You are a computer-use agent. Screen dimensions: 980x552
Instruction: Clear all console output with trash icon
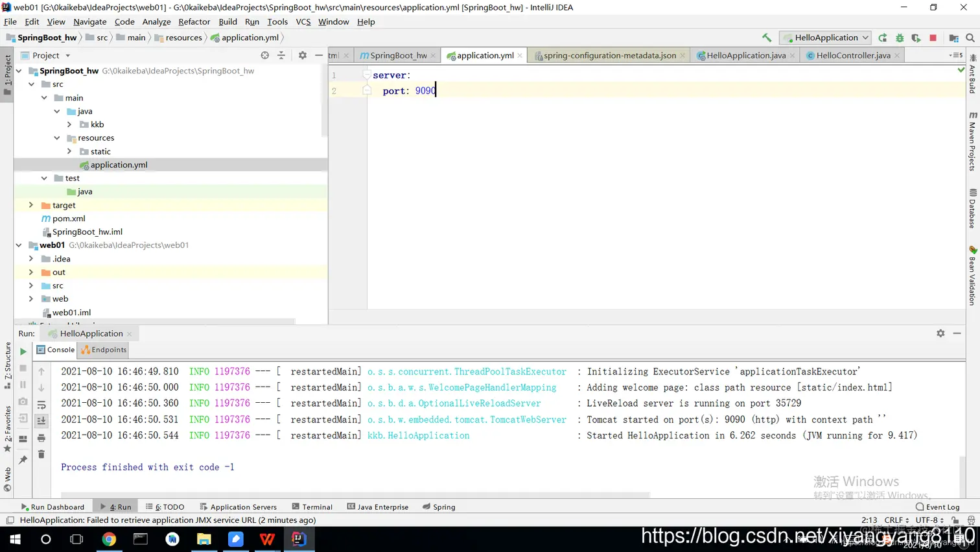[41, 454]
